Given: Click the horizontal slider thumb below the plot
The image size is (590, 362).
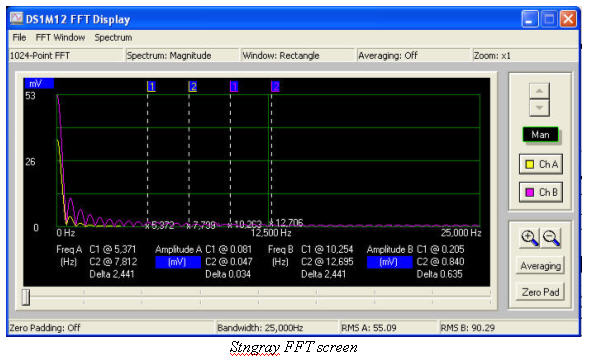Looking at the screenshot, I should pyautogui.click(x=26, y=297).
